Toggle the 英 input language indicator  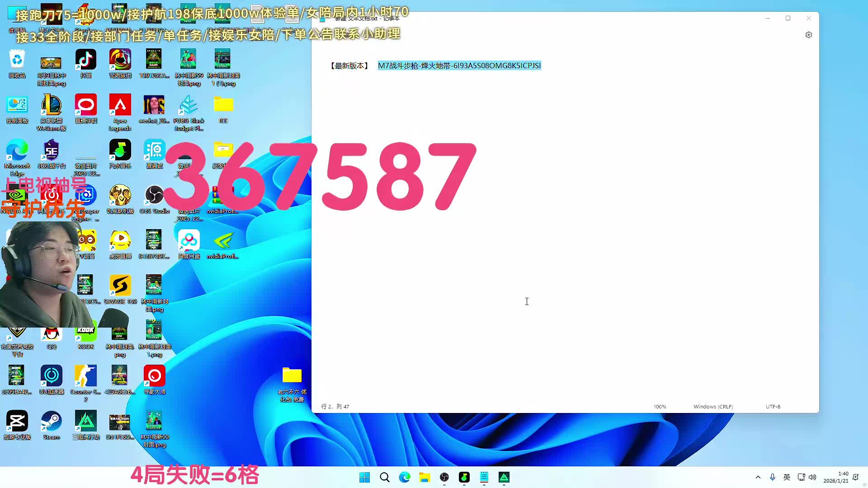[787, 477]
